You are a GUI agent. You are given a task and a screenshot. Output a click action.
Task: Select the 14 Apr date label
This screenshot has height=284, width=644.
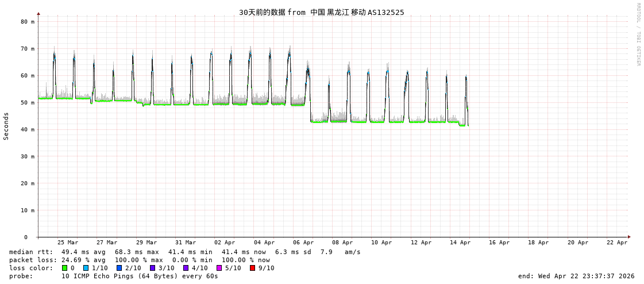(460, 243)
